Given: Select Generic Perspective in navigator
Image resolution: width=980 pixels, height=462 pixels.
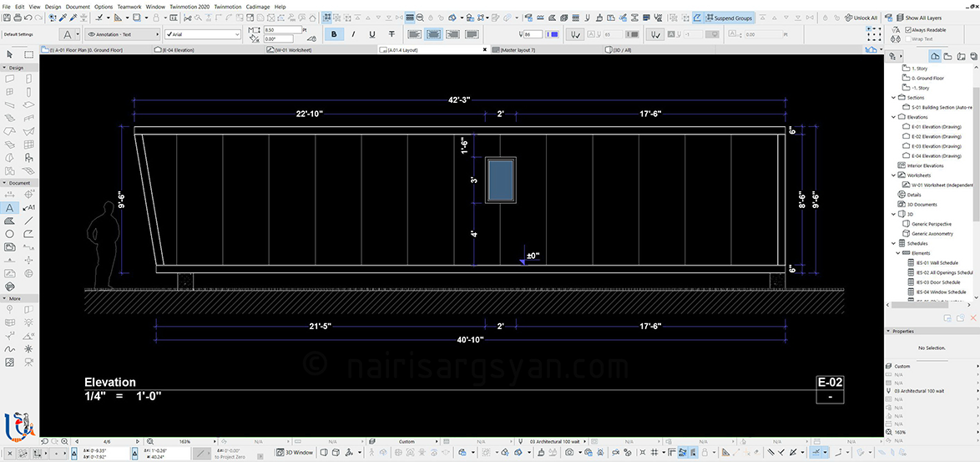Looking at the screenshot, I should point(932,224).
